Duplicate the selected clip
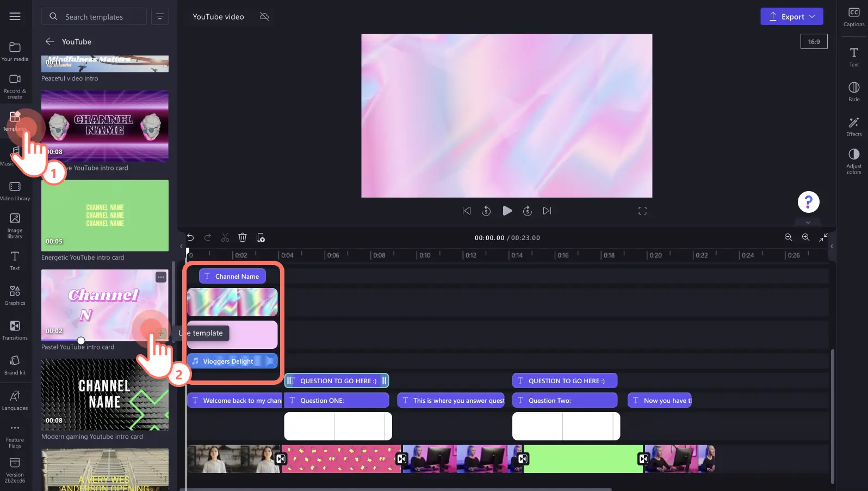This screenshot has height=491, width=868. [261, 237]
